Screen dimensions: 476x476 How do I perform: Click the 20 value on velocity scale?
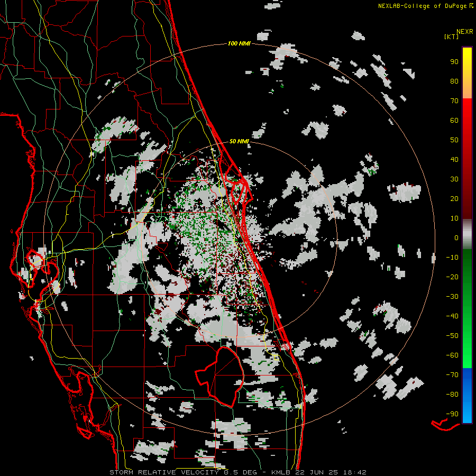point(454,198)
